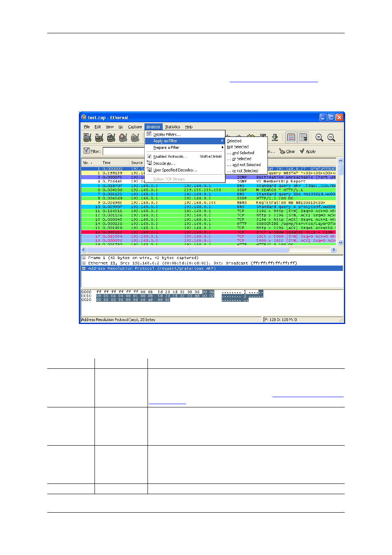This screenshot has width=392, height=555.
Task: Select packet 16 TCP Window Update row
Action: pyautogui.click(x=209, y=232)
